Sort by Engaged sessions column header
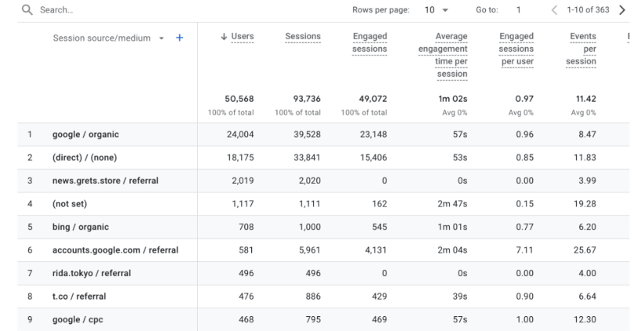This screenshot has width=644, height=331. point(369,42)
